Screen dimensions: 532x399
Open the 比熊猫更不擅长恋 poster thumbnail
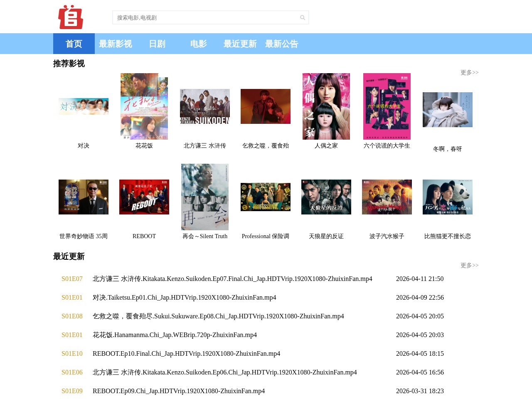click(x=447, y=197)
